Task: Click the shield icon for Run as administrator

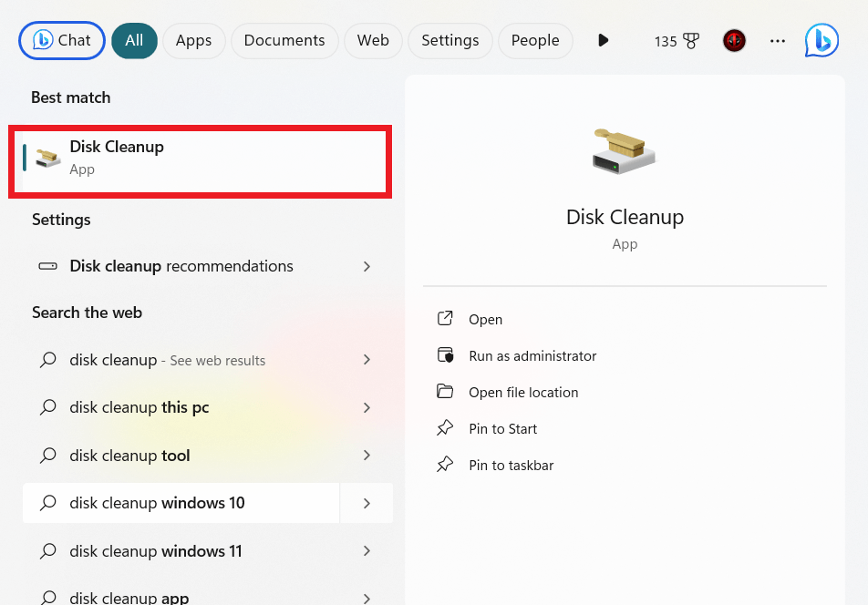Action: point(445,355)
